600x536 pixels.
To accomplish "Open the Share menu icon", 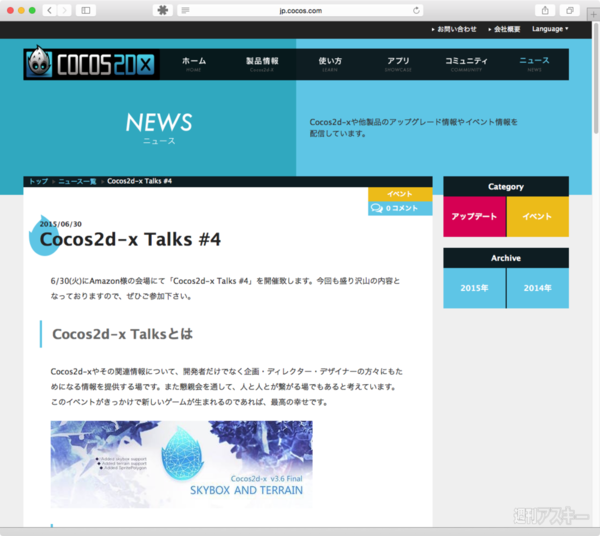I will [545, 10].
